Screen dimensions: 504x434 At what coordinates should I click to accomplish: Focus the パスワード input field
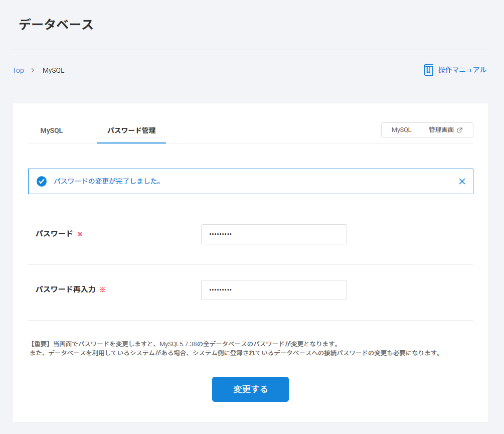[x=274, y=234]
